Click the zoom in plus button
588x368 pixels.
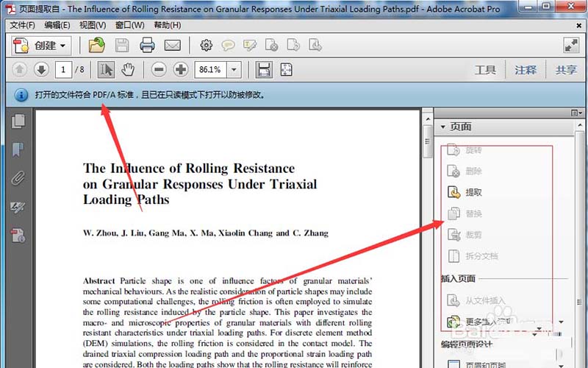pyautogui.click(x=181, y=70)
